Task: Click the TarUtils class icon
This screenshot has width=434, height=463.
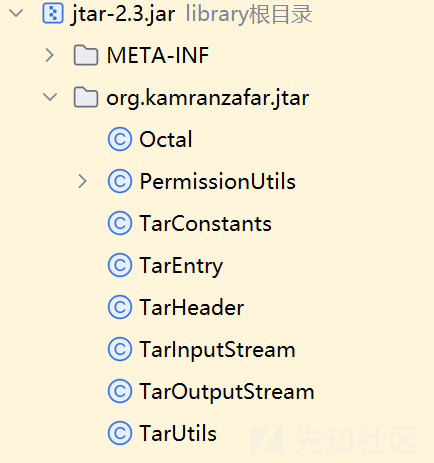Action: coord(120,433)
